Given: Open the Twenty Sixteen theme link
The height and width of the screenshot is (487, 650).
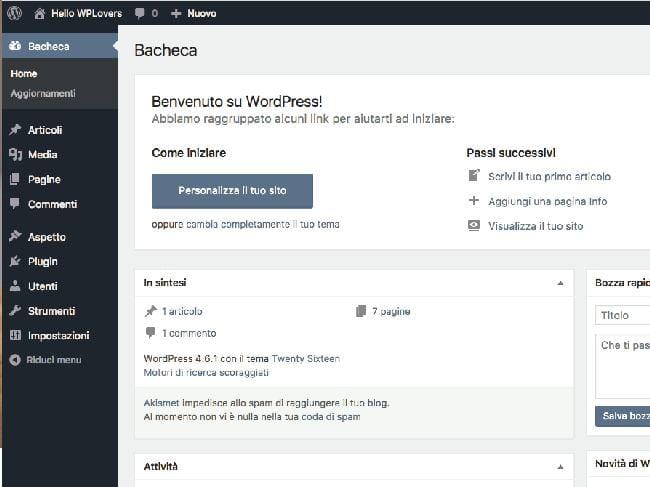Looking at the screenshot, I should click(306, 359).
